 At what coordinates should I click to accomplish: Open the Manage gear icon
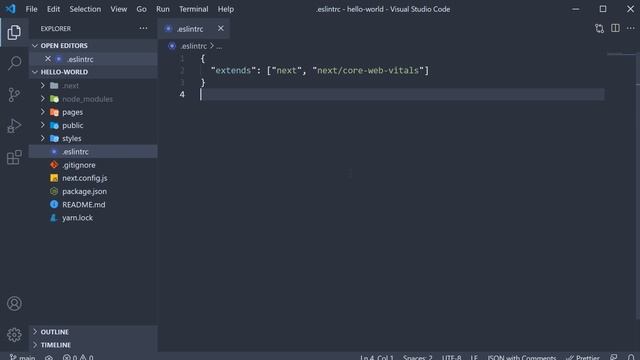(x=14, y=335)
